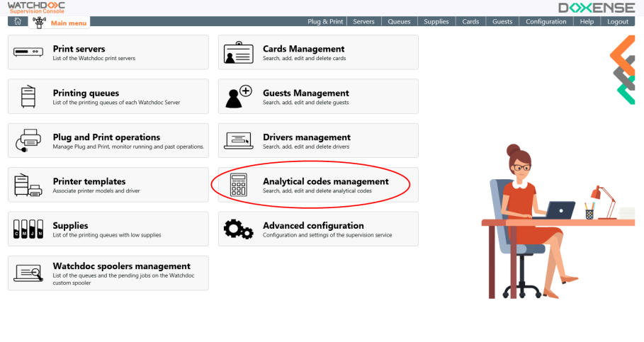Click the Analytical codes calculator icon
Viewport: 644px width, 342px height.
238,186
